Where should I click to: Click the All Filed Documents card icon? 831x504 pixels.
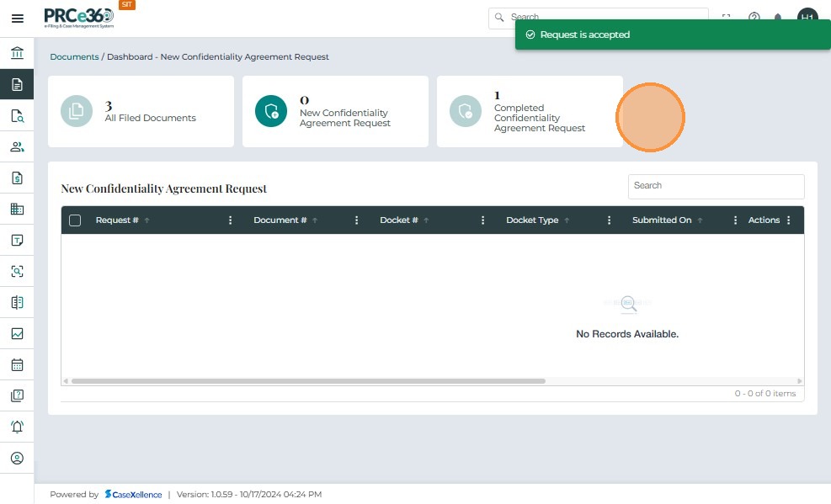pos(77,111)
